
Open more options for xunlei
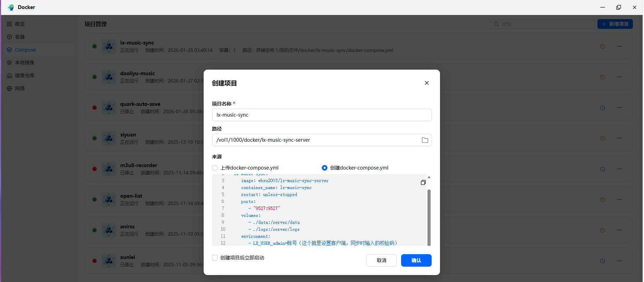coord(619,261)
